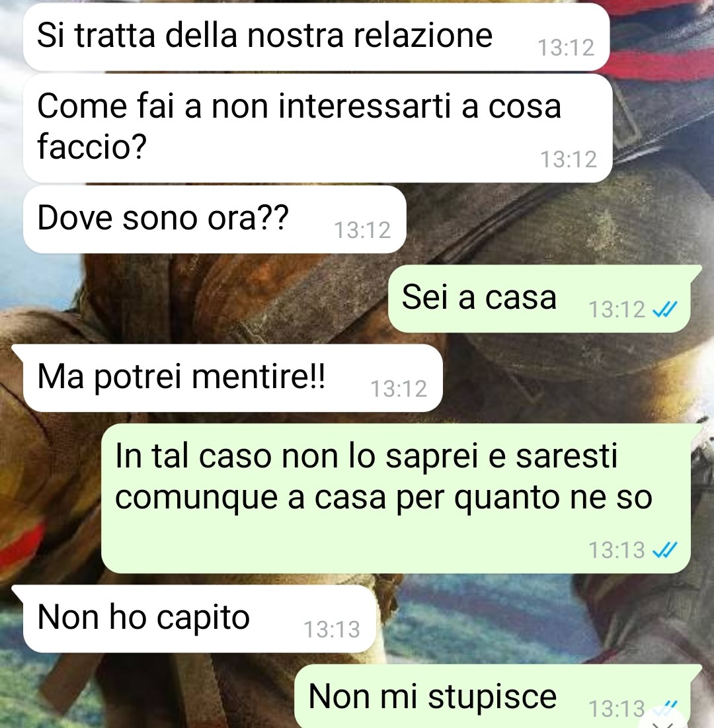
Task: Click the 13:13 timestamp on 'Non ho capito'
Action: pyautogui.click(x=332, y=630)
